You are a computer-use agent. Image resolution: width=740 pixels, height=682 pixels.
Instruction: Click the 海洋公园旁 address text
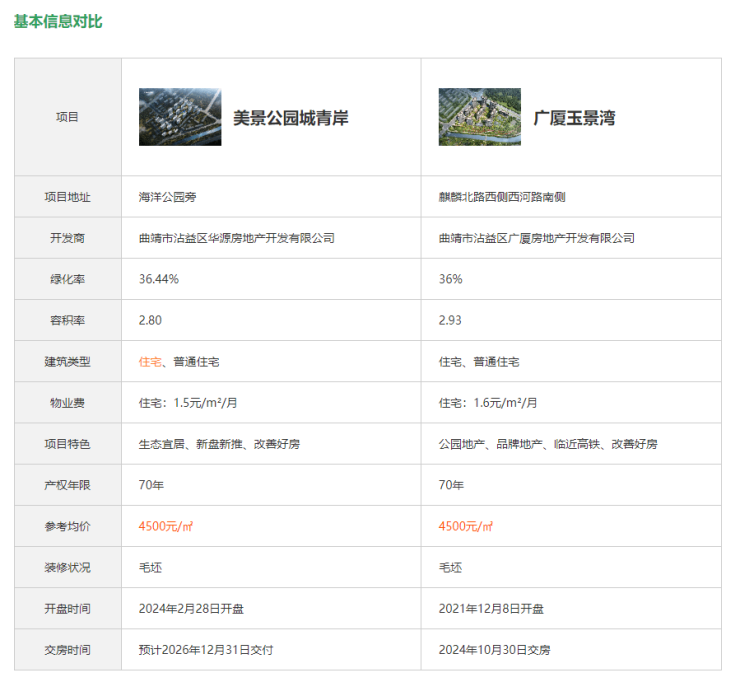coord(168,197)
